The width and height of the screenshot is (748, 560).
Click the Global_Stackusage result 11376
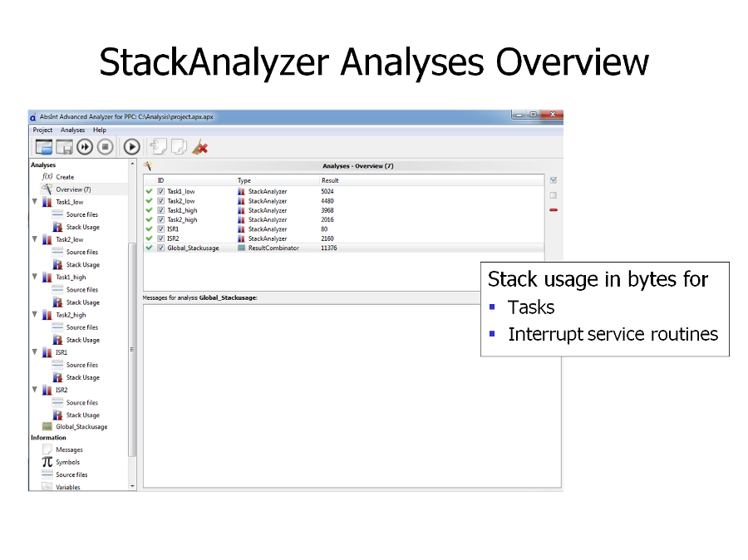[x=328, y=248]
